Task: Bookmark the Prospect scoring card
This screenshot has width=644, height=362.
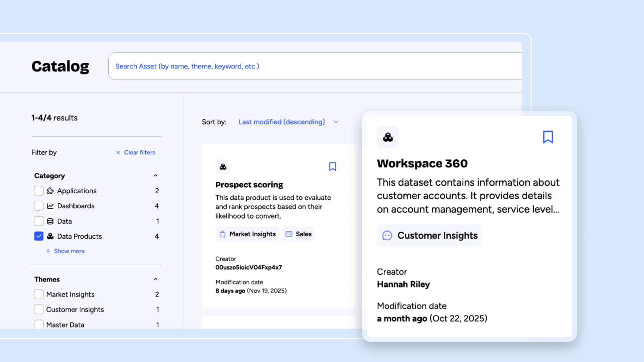Action: point(332,167)
